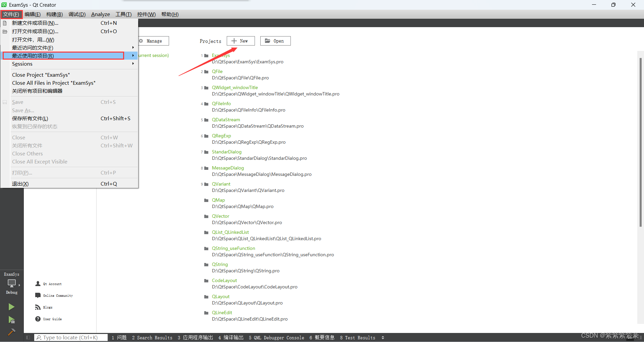Click the New project button

pos(240,41)
